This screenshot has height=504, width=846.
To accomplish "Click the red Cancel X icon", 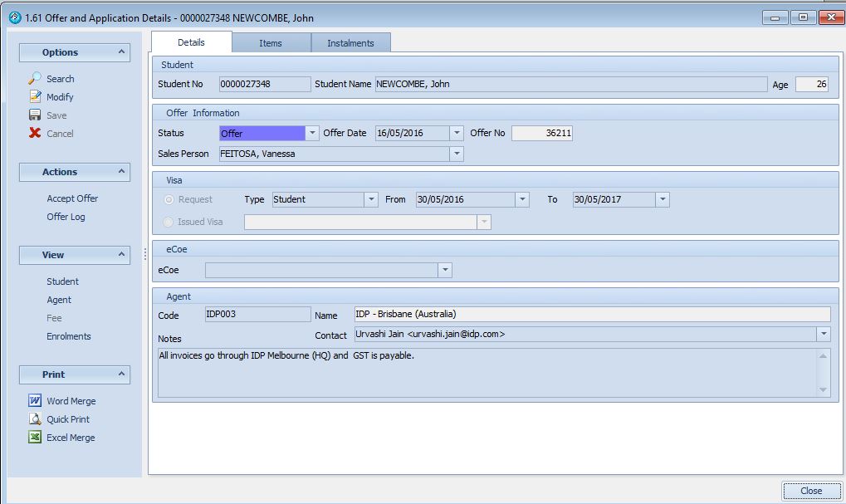I will (x=35, y=133).
